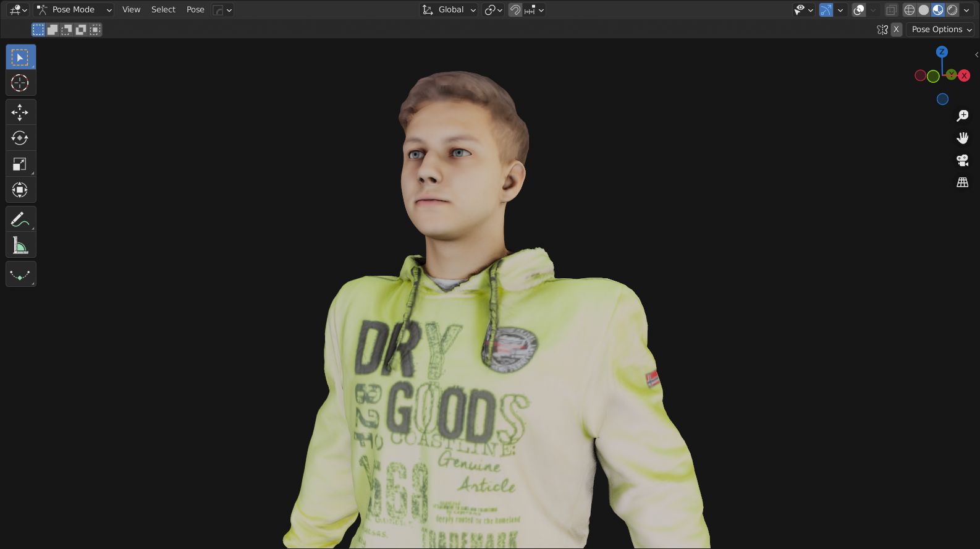Expand the sidebar with small arrow
This screenshot has height=549, width=980.
(x=976, y=55)
